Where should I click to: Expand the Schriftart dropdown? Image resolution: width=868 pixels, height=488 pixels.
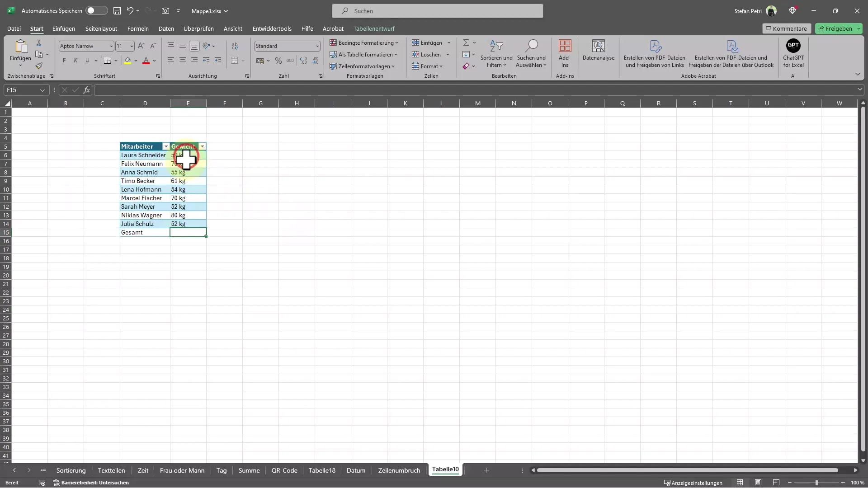111,46
